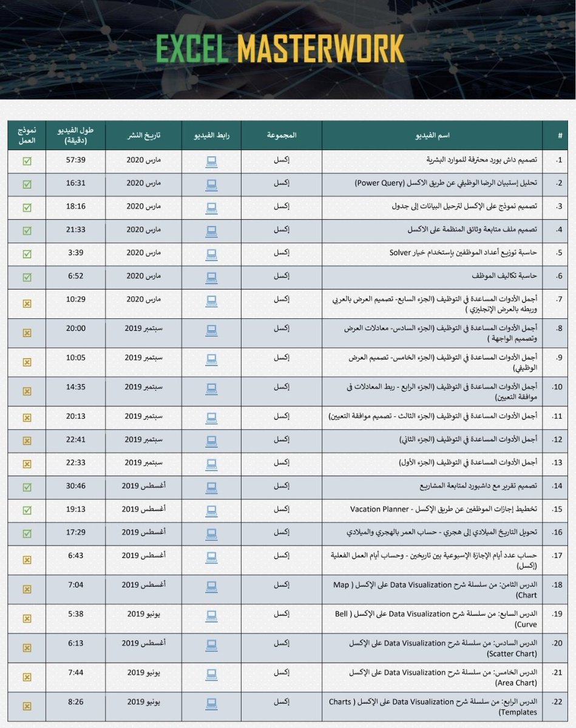Click the green check mark in the 30:46 row
576x728 pixels.
point(27,487)
